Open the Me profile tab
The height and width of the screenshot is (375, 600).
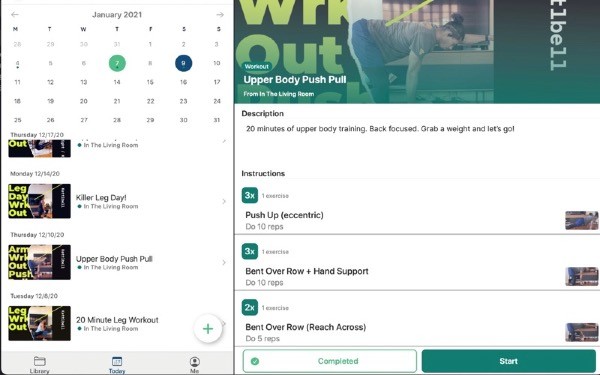(x=194, y=365)
